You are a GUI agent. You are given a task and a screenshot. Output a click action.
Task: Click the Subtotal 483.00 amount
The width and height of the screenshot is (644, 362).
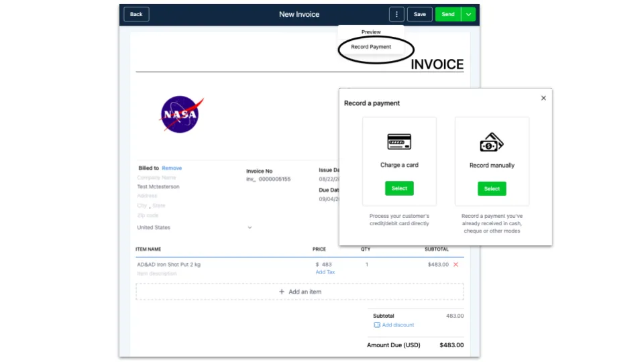[455, 316]
